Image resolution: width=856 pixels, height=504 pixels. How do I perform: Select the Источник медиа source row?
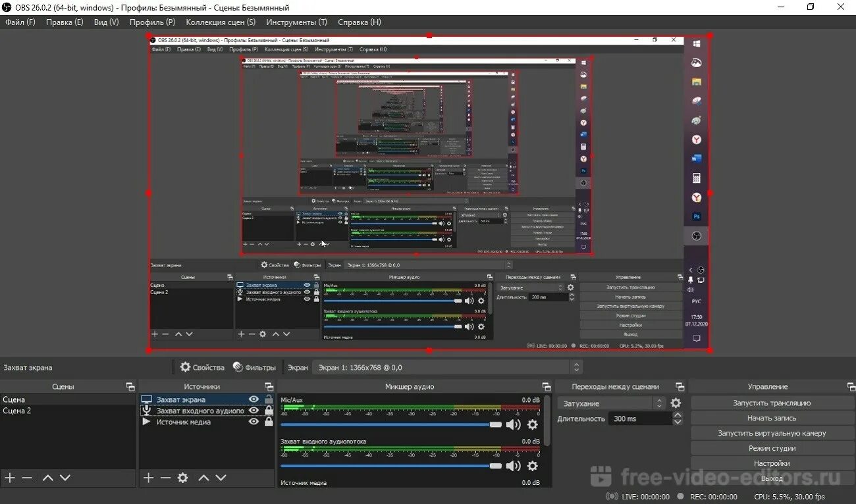click(x=207, y=422)
